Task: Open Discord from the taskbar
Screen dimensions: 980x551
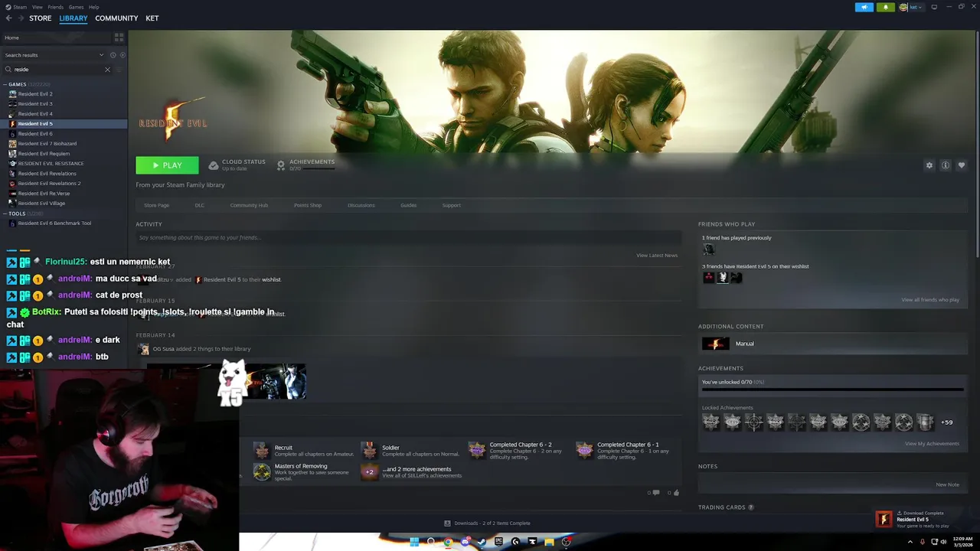Action: [x=465, y=542]
